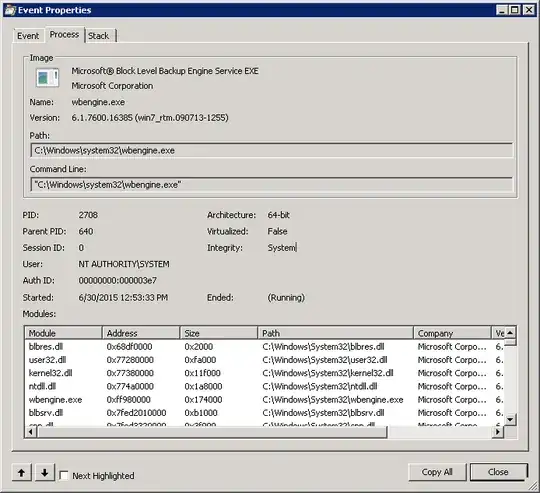Click the next event down arrow button
The width and height of the screenshot is (540, 493).
44,473
